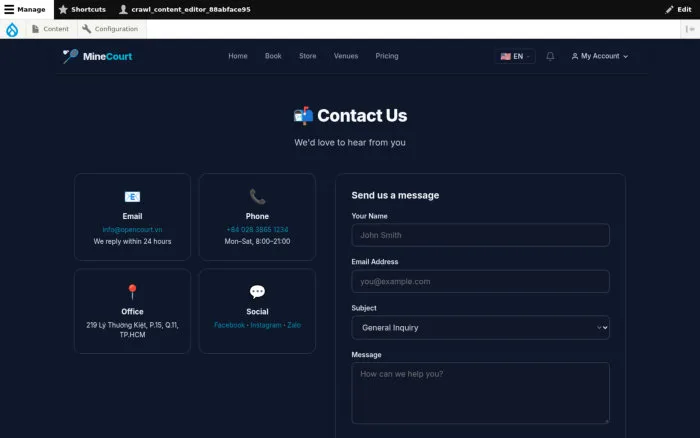This screenshot has height=438, width=700.
Task: Click the Social speech bubble icon
Action: [x=257, y=292]
